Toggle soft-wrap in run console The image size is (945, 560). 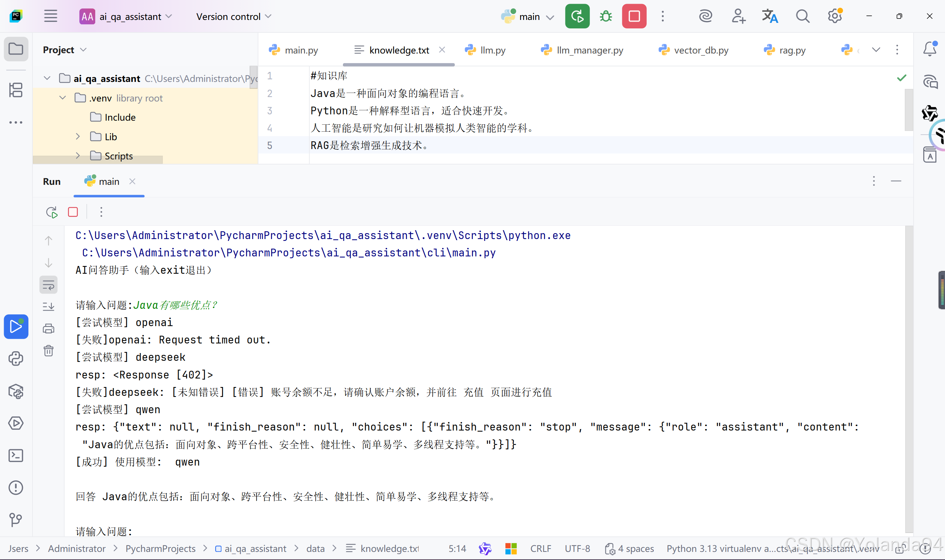point(48,285)
